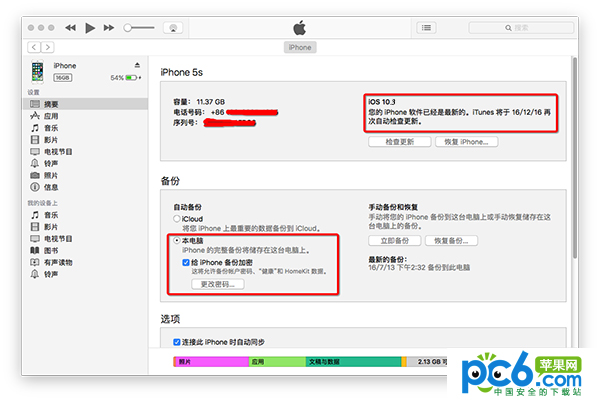Open the AirPlay output icon
600x400 pixels.
click(172, 28)
